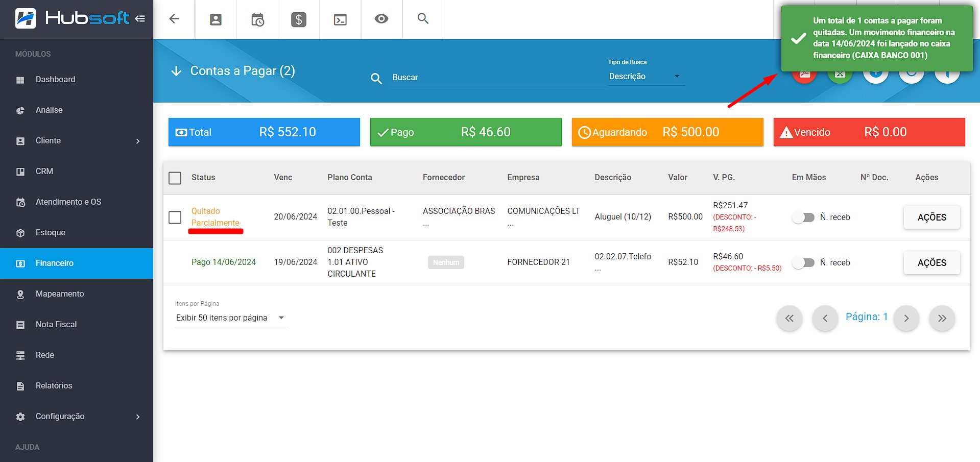The width and height of the screenshot is (980, 462).
Task: Open the Relatórios module
Action: (x=77, y=386)
